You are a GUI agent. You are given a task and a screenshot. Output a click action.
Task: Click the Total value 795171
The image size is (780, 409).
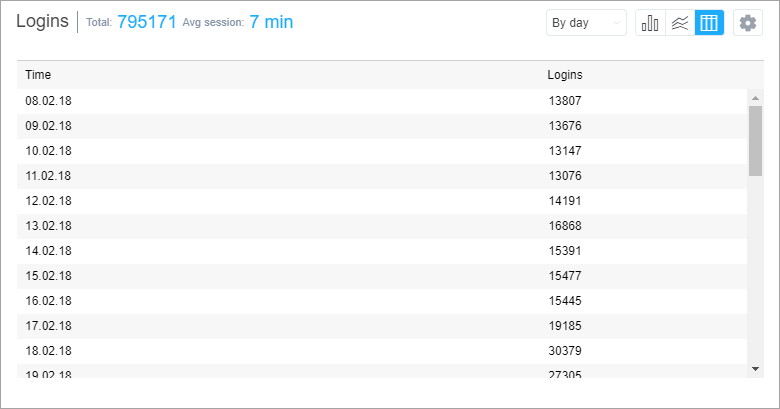(x=147, y=22)
